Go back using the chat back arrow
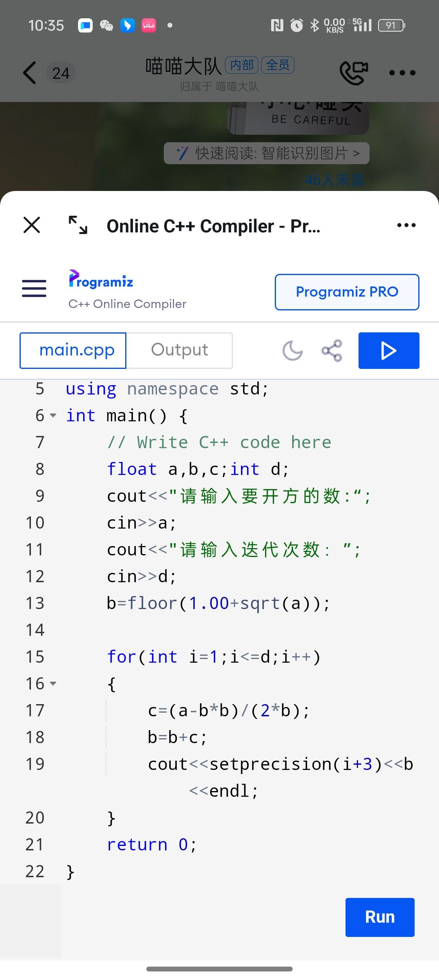439x980 pixels. 30,73
